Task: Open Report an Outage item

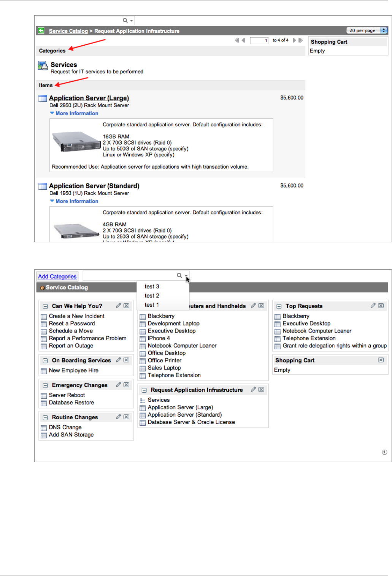Action: click(71, 346)
